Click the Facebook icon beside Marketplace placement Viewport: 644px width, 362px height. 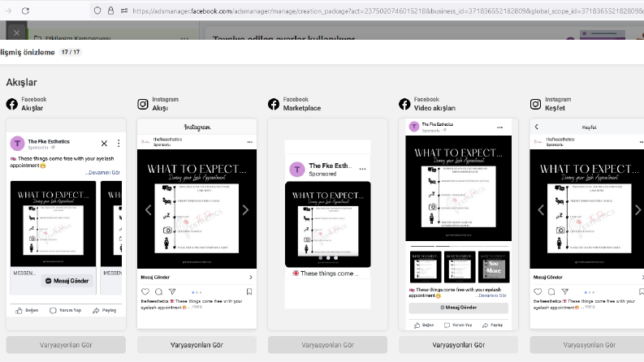pos(274,104)
